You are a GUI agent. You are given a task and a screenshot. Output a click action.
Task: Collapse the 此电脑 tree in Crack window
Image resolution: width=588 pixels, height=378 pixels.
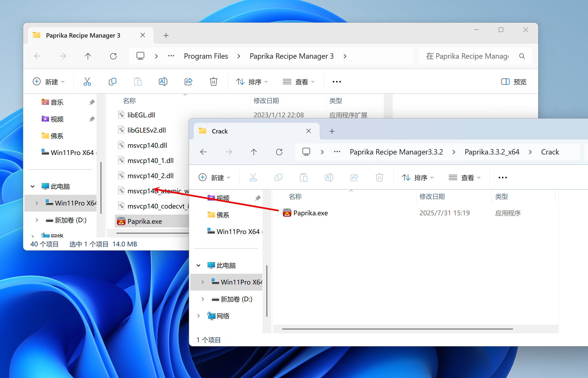198,265
